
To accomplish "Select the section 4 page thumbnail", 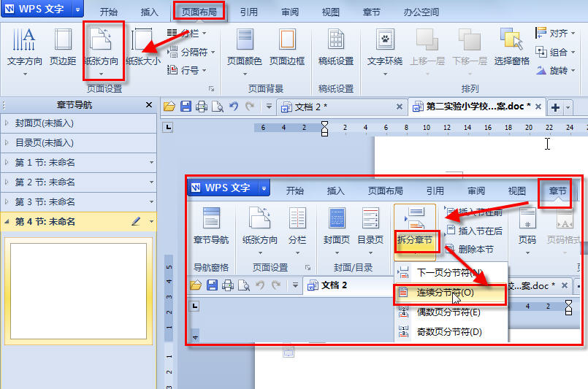I will [x=78, y=290].
